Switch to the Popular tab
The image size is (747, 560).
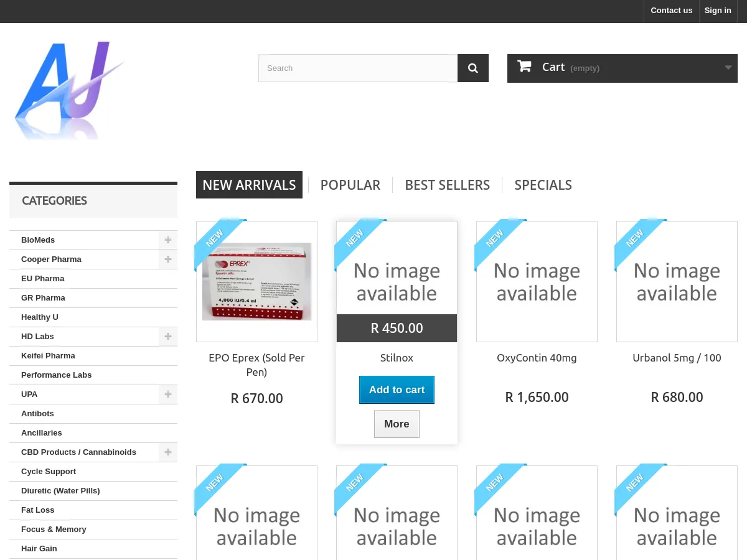point(350,185)
